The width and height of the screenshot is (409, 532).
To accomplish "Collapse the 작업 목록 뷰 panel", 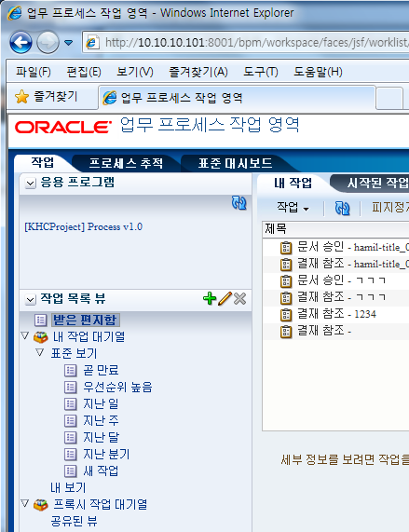I will 31,300.
